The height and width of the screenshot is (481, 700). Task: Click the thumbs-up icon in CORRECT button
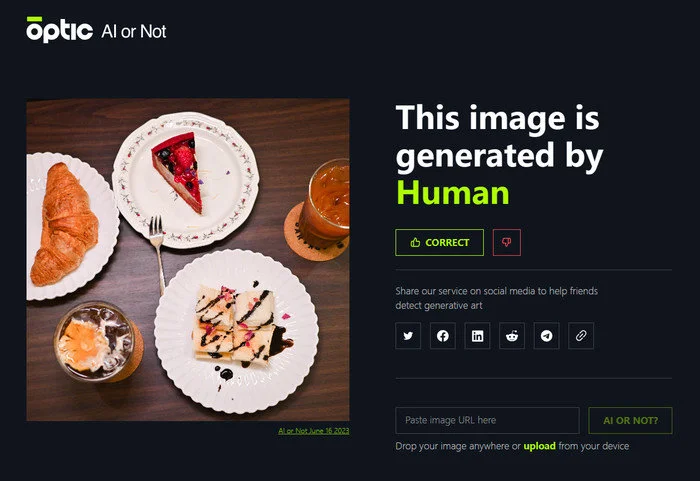point(415,243)
